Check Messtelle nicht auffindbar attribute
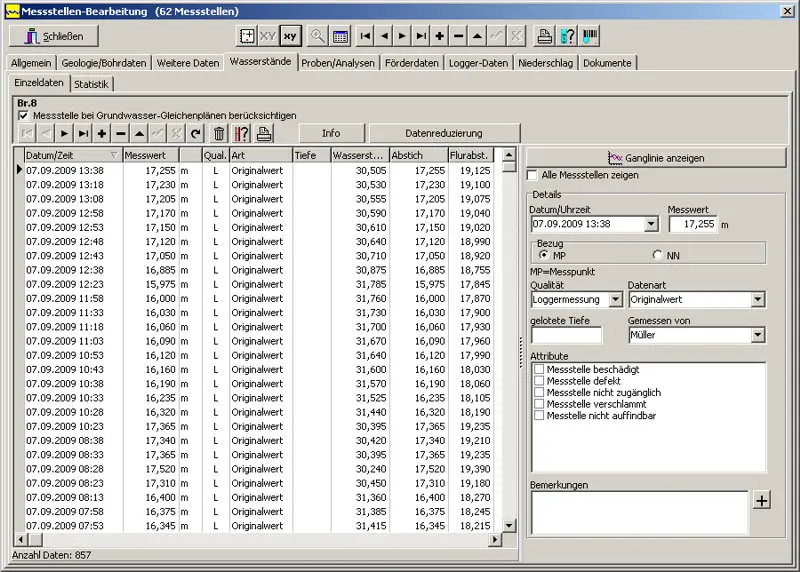The height and width of the screenshot is (572, 800). coord(539,415)
